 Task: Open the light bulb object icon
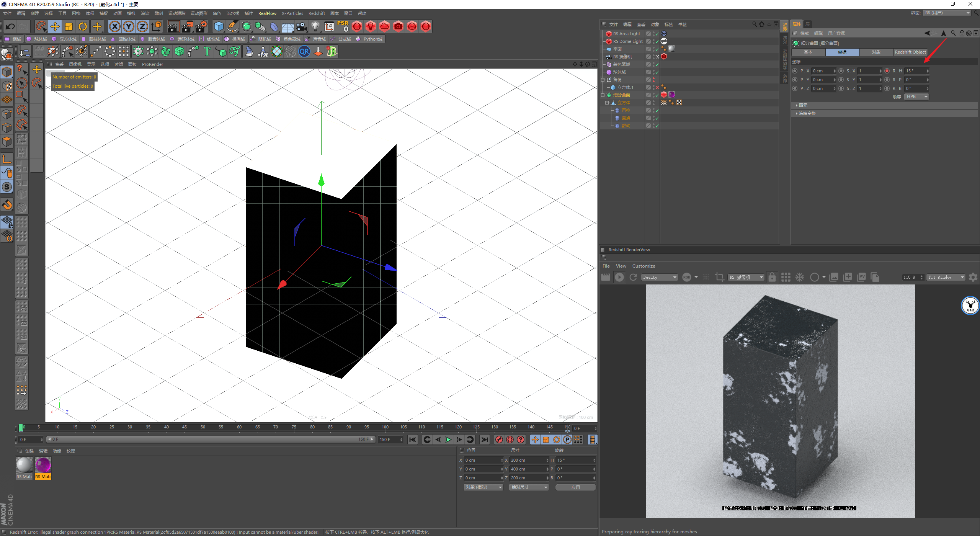(x=315, y=26)
